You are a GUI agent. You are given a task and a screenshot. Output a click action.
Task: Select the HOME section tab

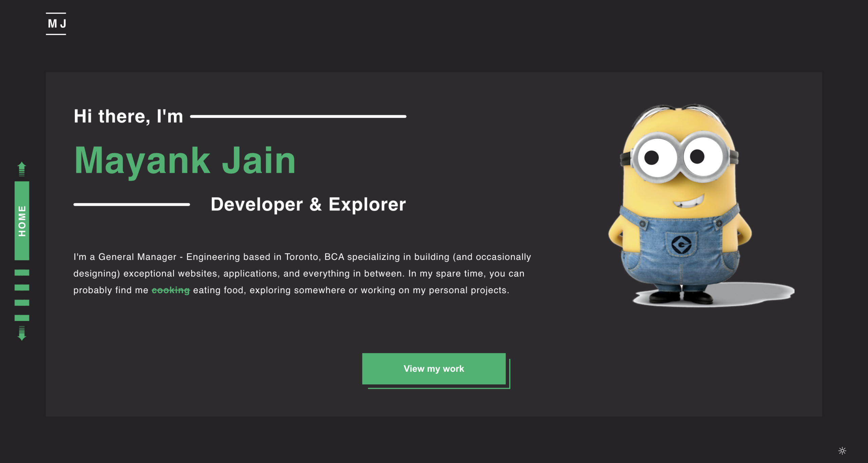pos(22,221)
